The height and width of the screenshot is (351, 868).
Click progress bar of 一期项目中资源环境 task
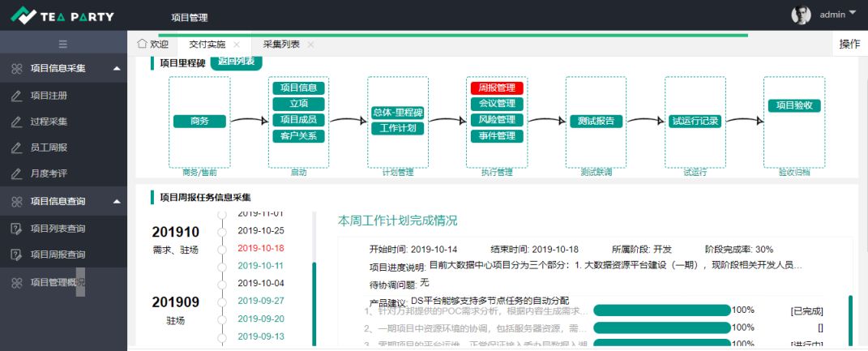coord(662,327)
